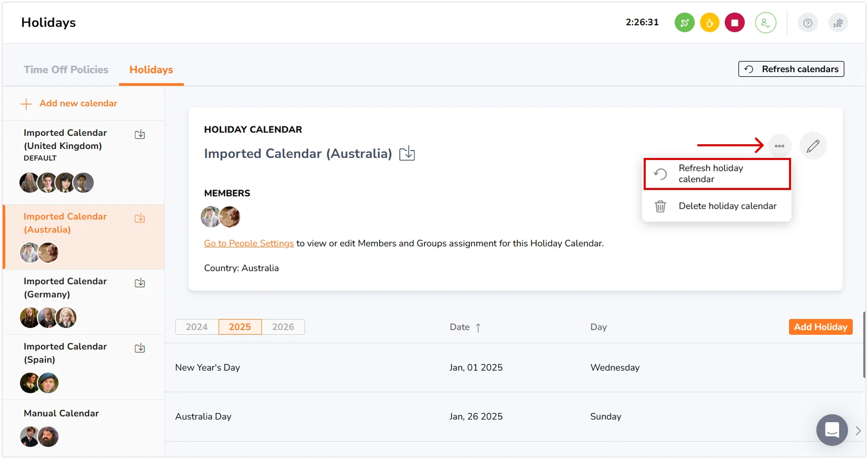868x459 pixels.
Task: Click the refresh arrow icon in dropdown menu
Action: point(660,174)
